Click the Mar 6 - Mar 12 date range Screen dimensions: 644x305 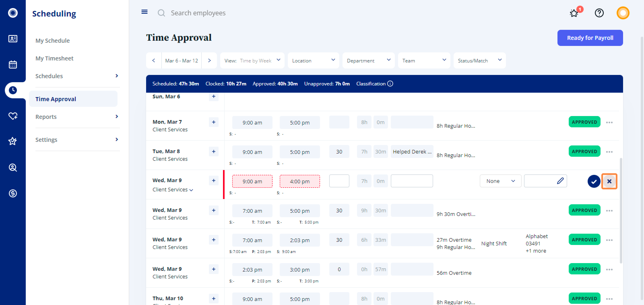click(182, 61)
